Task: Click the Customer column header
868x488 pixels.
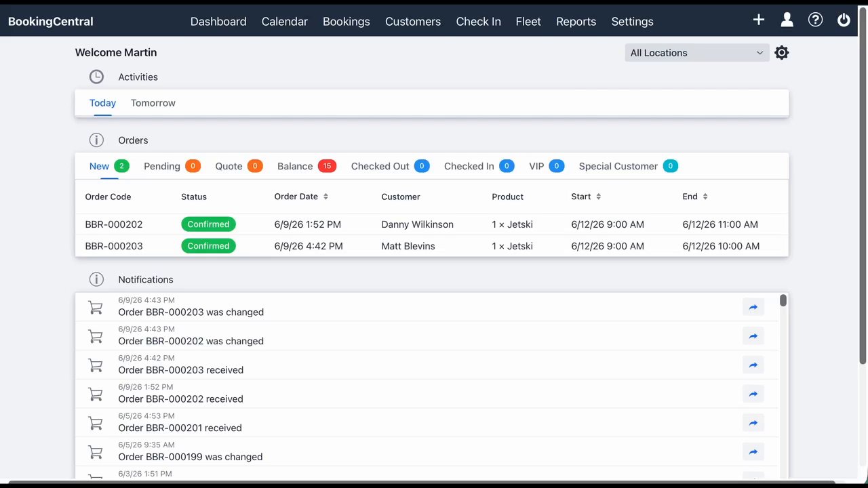Action: tap(401, 197)
